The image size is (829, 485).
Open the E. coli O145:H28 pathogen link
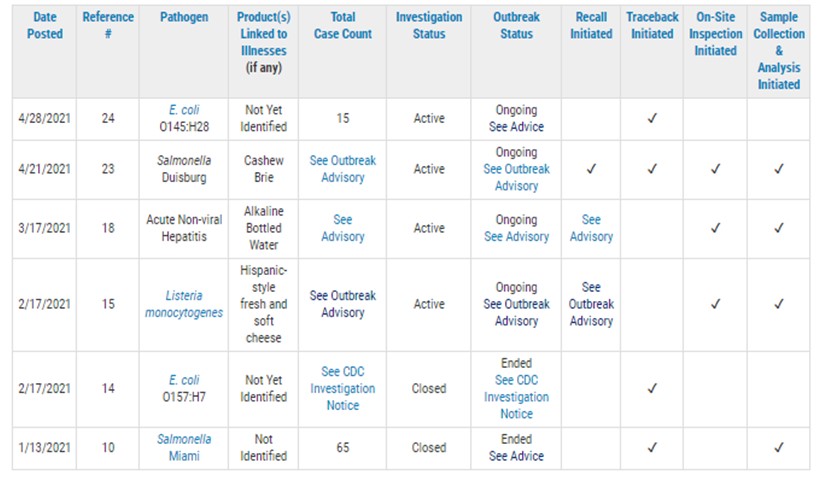pos(182,110)
